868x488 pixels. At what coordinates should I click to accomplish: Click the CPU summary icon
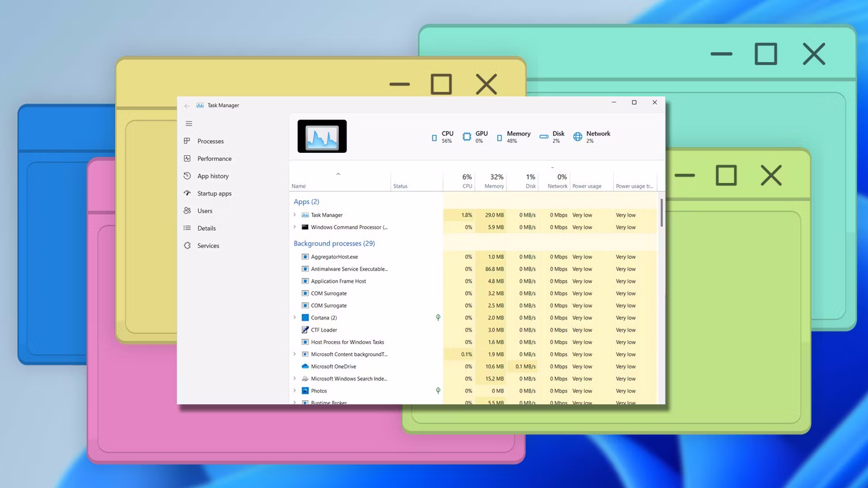click(x=434, y=138)
